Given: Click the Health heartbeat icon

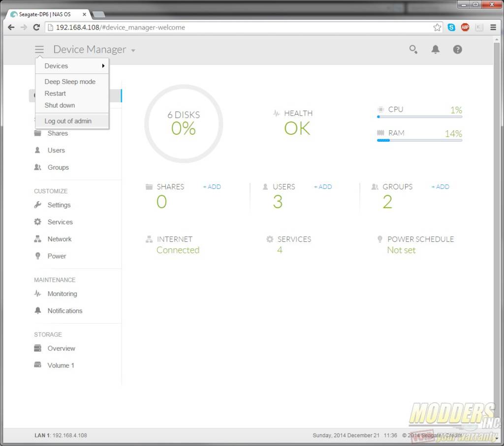Looking at the screenshot, I should point(276,113).
